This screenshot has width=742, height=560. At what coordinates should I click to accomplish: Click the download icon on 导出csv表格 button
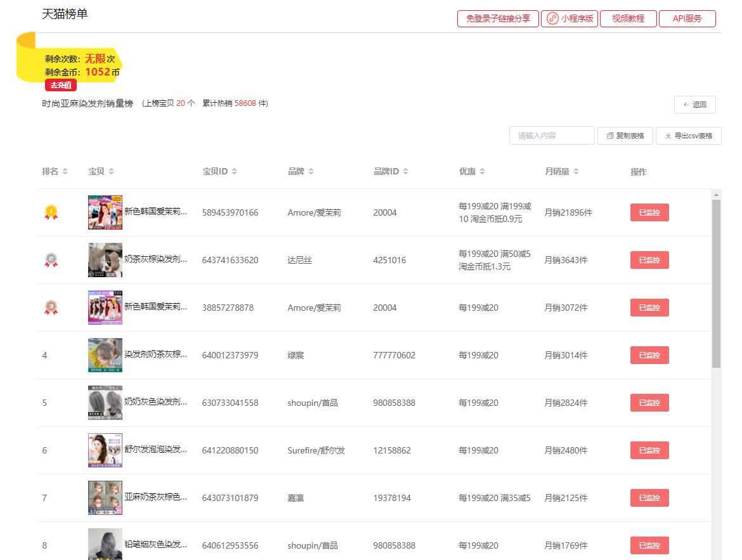coord(667,135)
